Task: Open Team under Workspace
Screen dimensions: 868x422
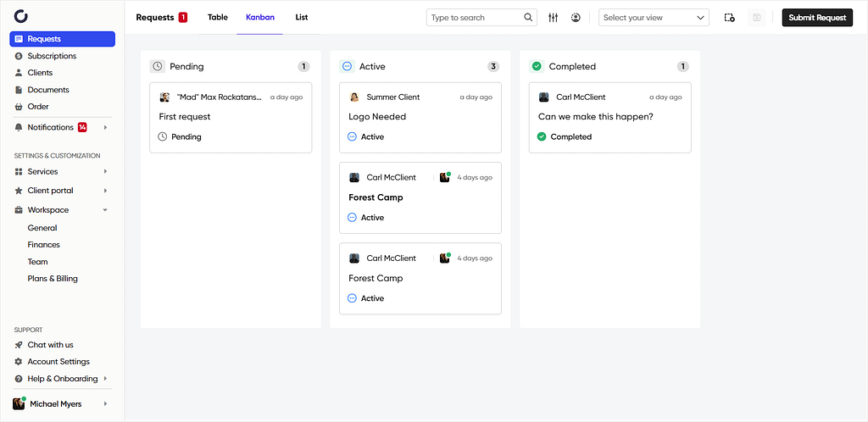Action: pyautogui.click(x=37, y=262)
